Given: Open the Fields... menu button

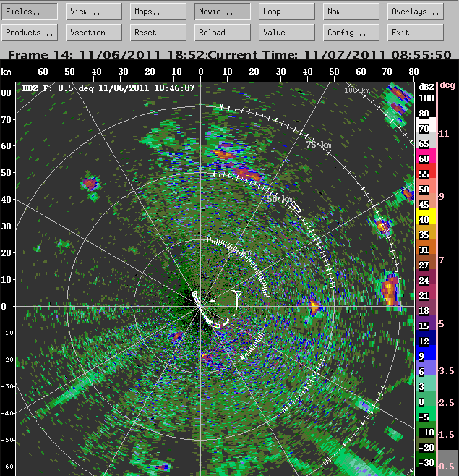Looking at the screenshot, I should pyautogui.click(x=30, y=12).
